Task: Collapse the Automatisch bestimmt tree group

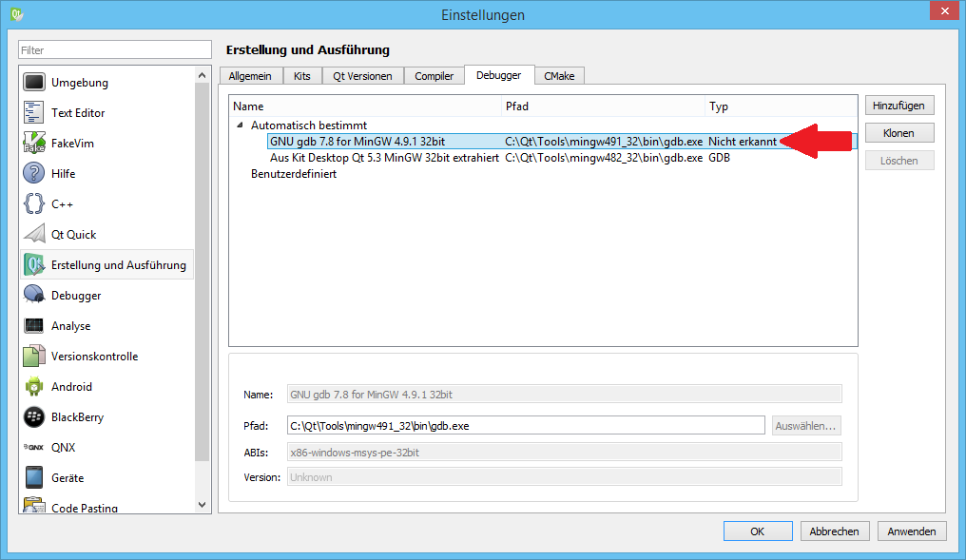Action: click(240, 126)
